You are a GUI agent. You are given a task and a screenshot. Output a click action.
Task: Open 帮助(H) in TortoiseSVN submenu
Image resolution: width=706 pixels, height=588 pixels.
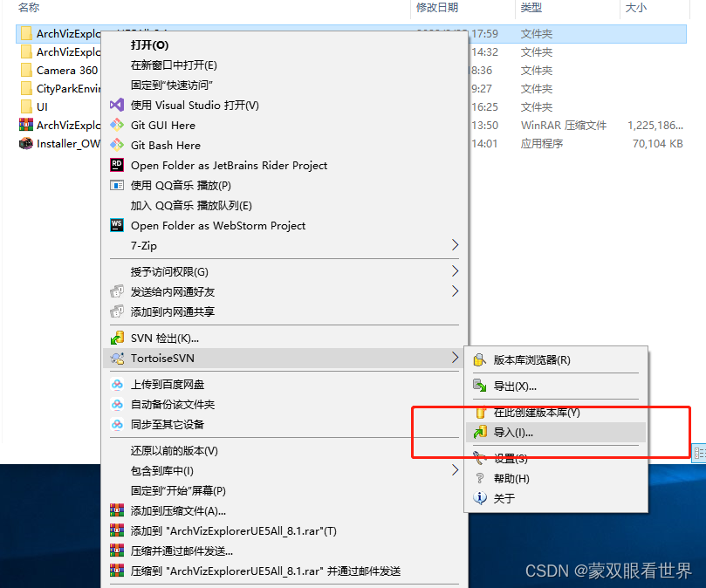511,478
